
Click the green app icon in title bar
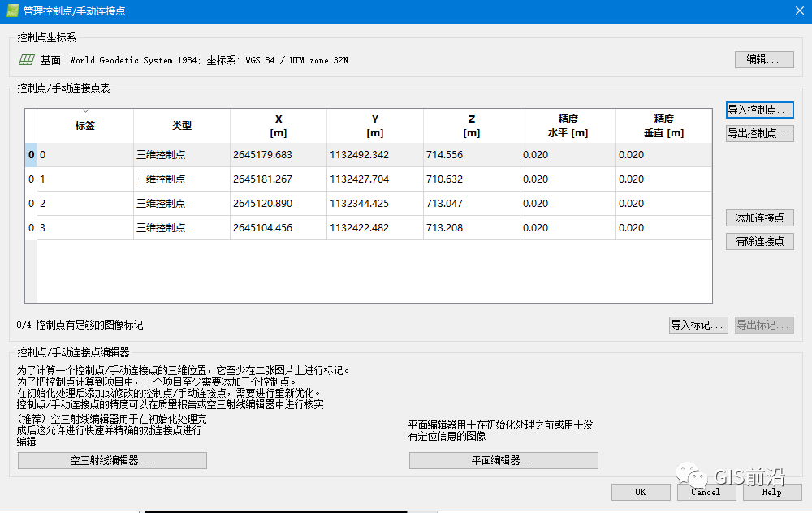click(x=12, y=11)
